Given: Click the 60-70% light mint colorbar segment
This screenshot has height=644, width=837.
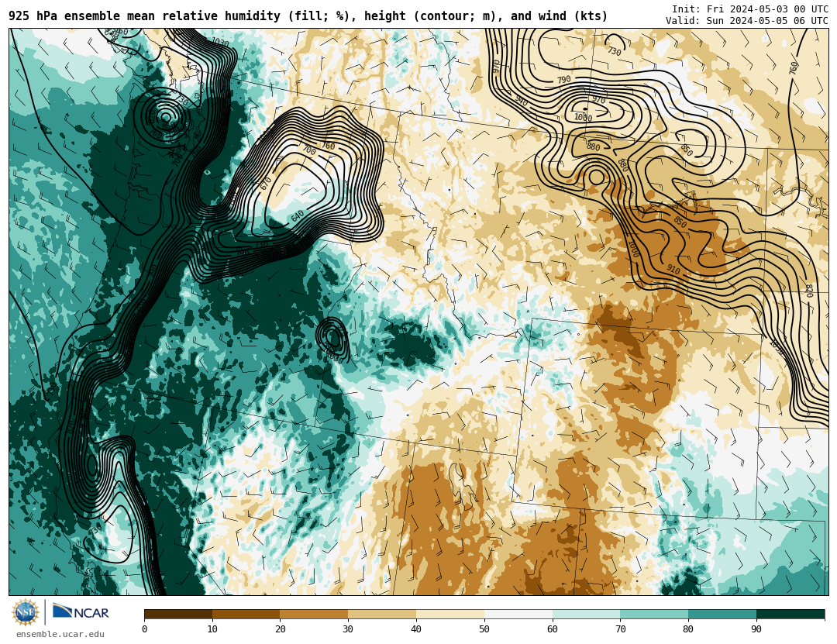Looking at the screenshot, I should (586, 614).
